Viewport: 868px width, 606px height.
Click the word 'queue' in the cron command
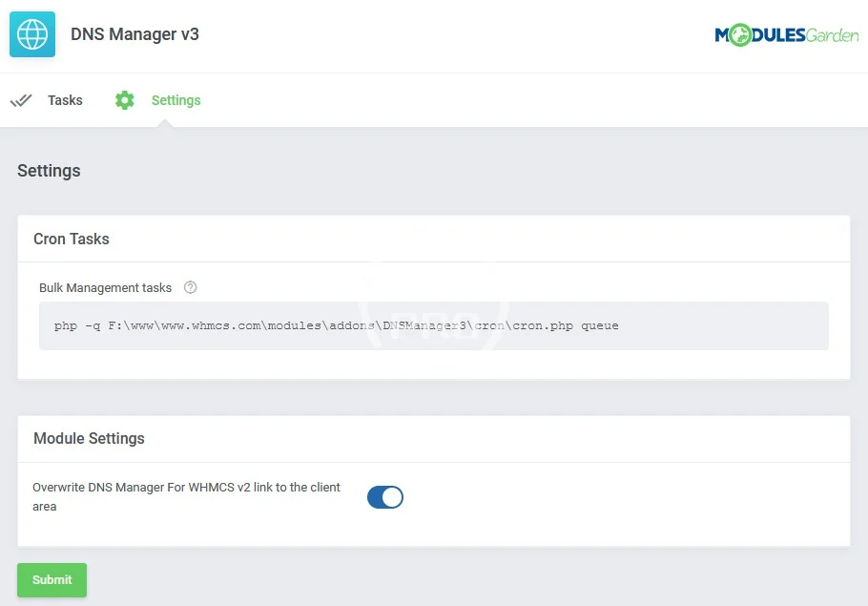pyautogui.click(x=599, y=326)
